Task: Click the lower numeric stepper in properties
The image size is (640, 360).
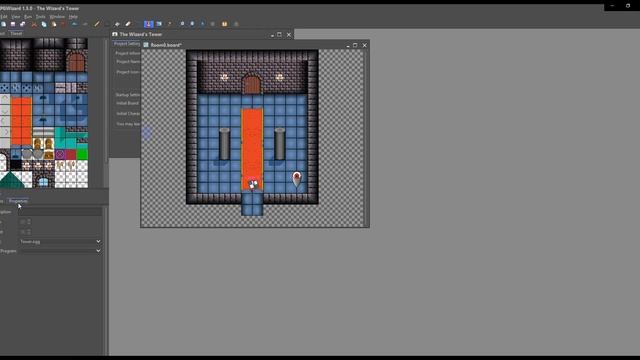Action: point(25,232)
